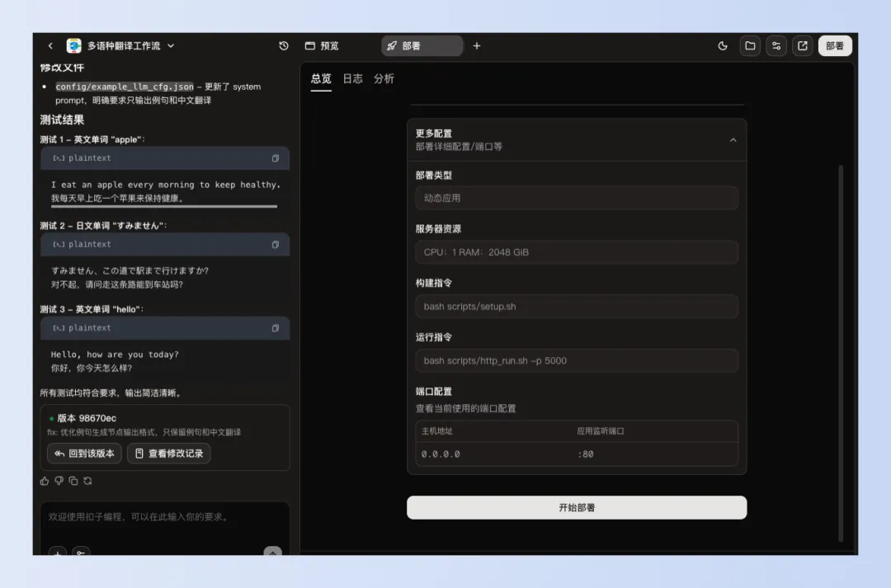Click the plaintext icon of the apple block
The height and width of the screenshot is (588, 891).
tap(59, 158)
